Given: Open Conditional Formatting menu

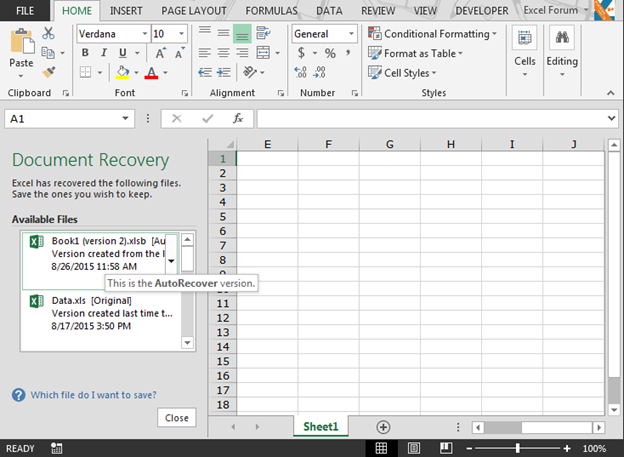Looking at the screenshot, I should pos(432,34).
